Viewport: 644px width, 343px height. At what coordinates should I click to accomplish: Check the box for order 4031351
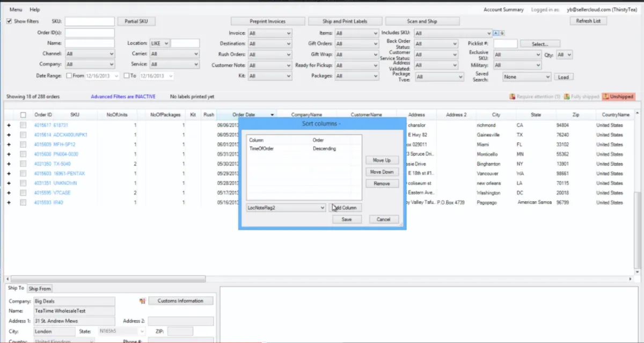[23, 183]
